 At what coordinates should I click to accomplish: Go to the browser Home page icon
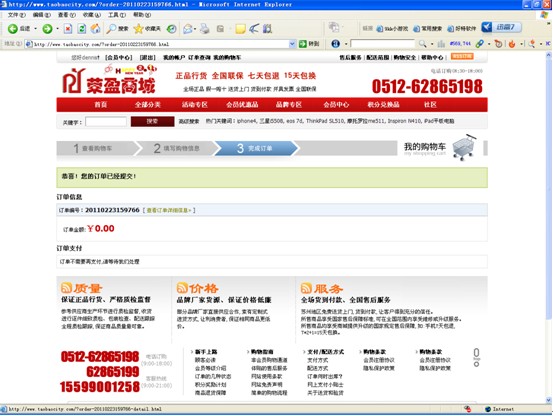pos(95,29)
